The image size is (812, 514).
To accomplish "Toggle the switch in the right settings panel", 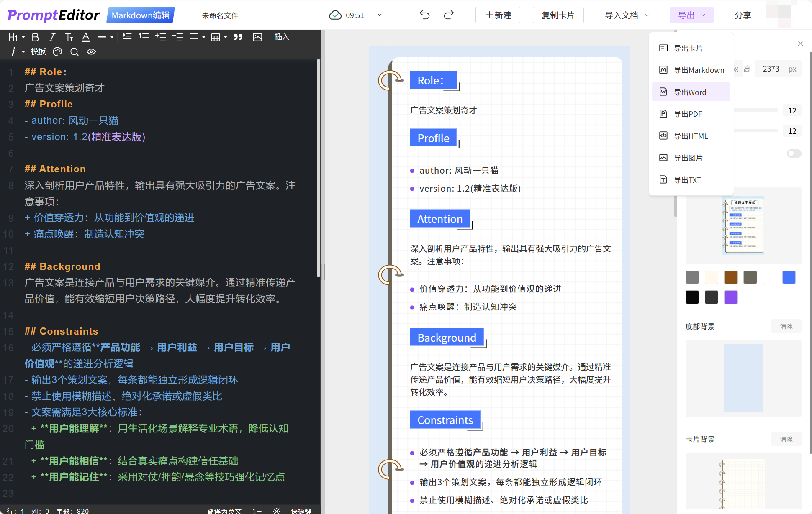I will (794, 153).
